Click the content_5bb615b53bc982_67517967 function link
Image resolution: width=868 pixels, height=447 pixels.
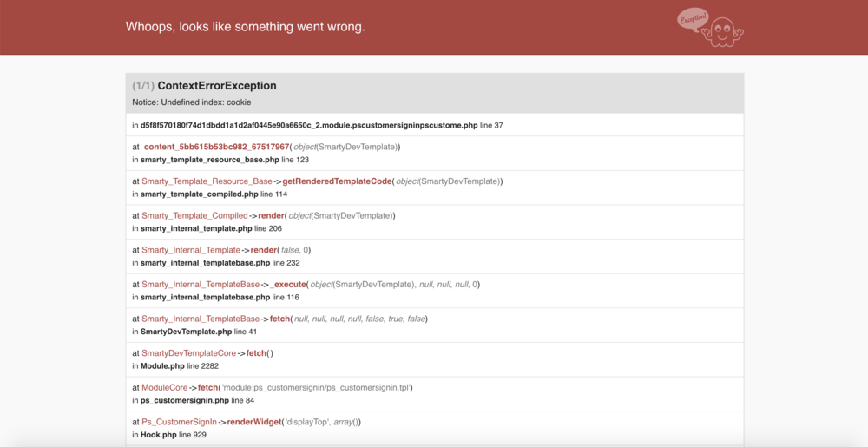216,147
